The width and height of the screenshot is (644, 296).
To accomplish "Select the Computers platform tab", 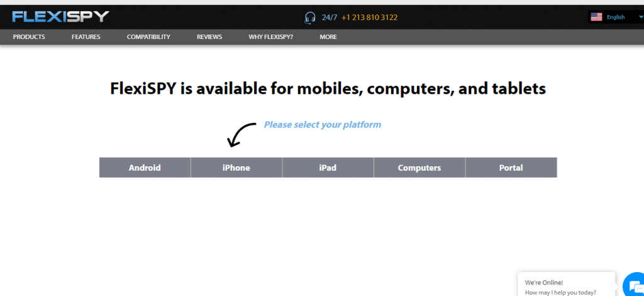I will click(419, 168).
